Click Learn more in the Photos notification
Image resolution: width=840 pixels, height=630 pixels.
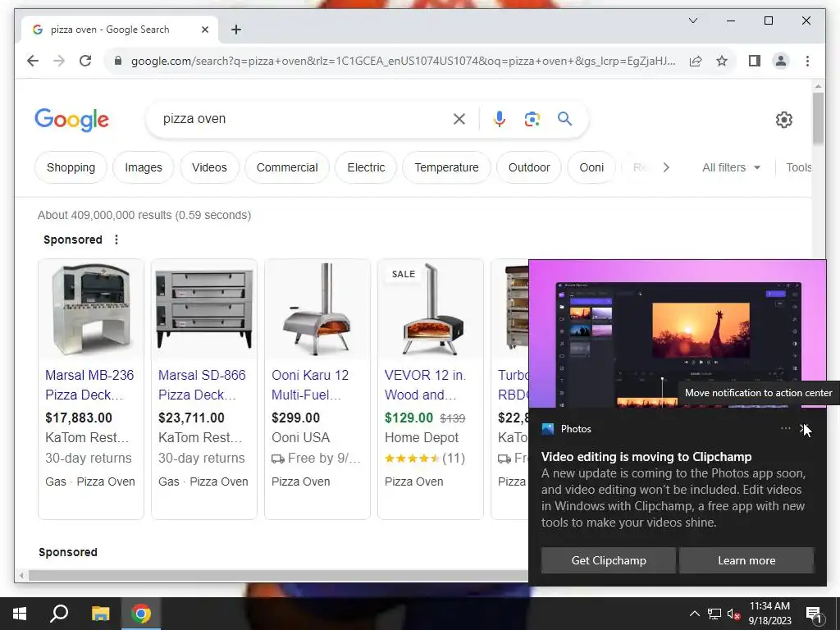(x=746, y=560)
